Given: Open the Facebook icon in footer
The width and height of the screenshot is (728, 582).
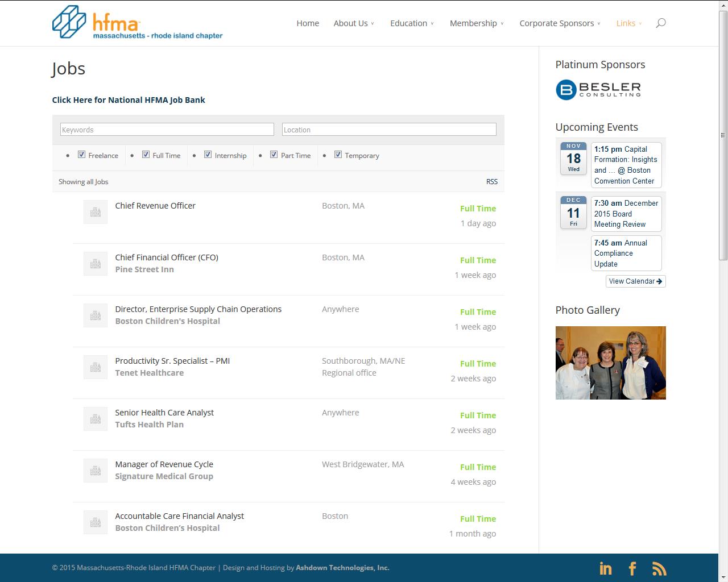Looking at the screenshot, I should point(632,568).
